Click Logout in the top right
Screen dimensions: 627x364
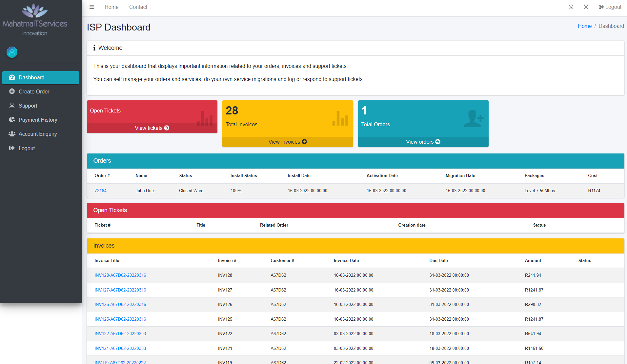[610, 7]
